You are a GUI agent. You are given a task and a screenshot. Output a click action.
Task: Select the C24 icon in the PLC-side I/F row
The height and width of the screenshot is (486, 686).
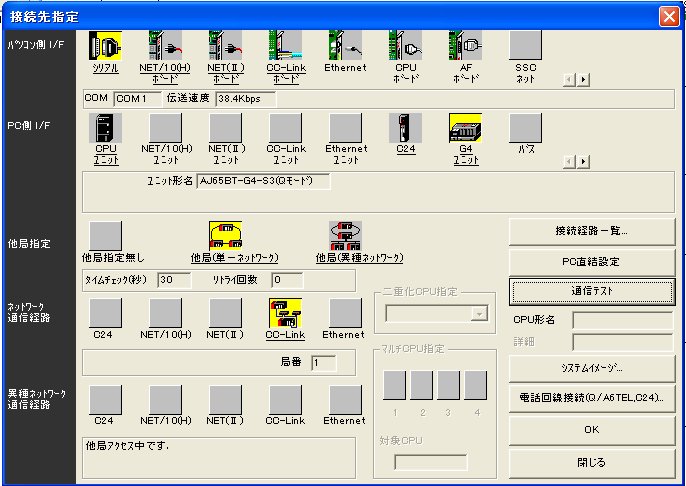[405, 128]
